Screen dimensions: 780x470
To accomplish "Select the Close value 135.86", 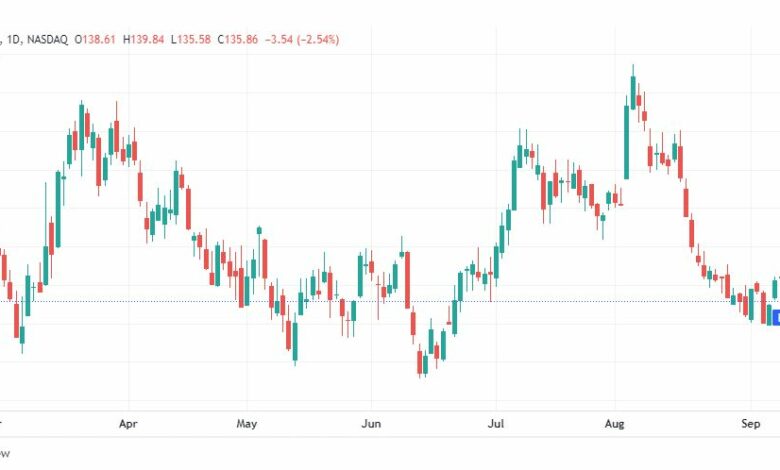I will (241, 39).
